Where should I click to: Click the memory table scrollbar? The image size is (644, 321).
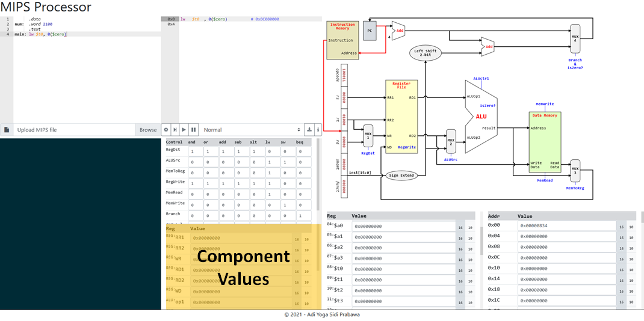[x=642, y=217]
